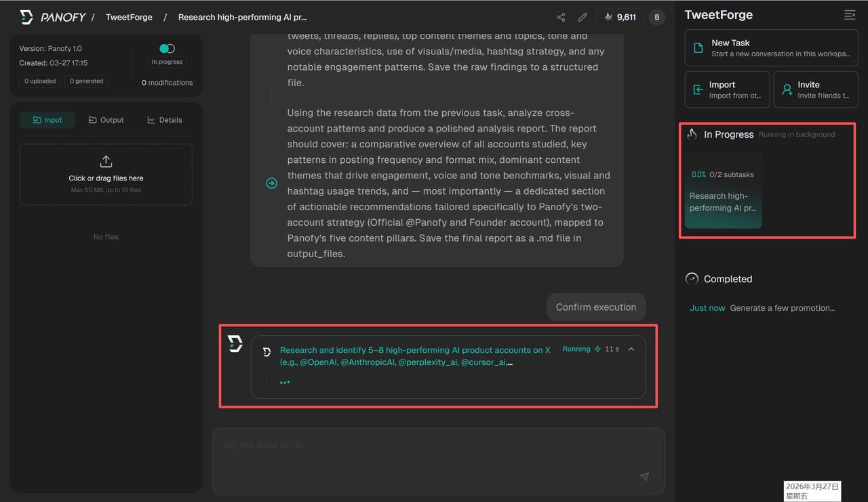
Task: Click the file upload drop zone
Action: pos(106,174)
